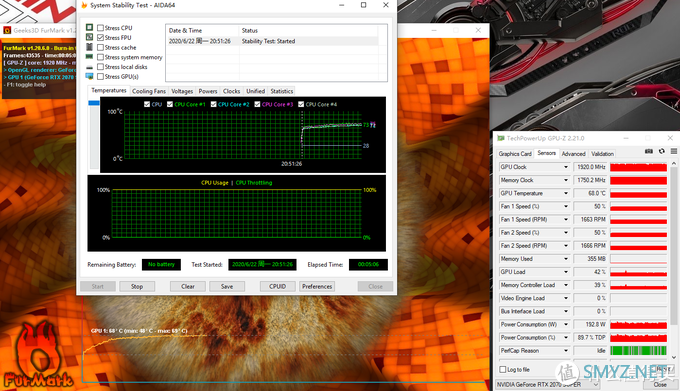Image resolution: width=680 pixels, height=391 pixels.
Task: Open Bus Interface Load dropdown
Action: pyautogui.click(x=566, y=311)
